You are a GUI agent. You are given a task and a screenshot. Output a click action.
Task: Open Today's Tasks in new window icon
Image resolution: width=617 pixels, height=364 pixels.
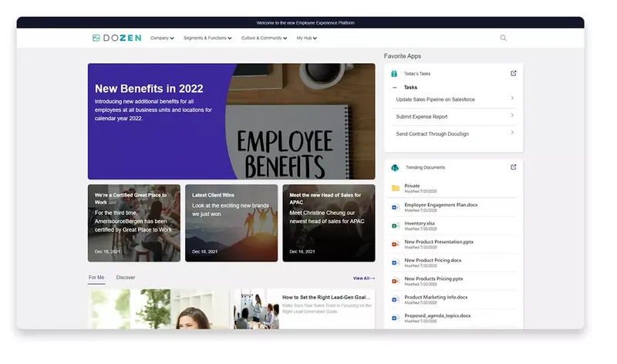point(513,73)
